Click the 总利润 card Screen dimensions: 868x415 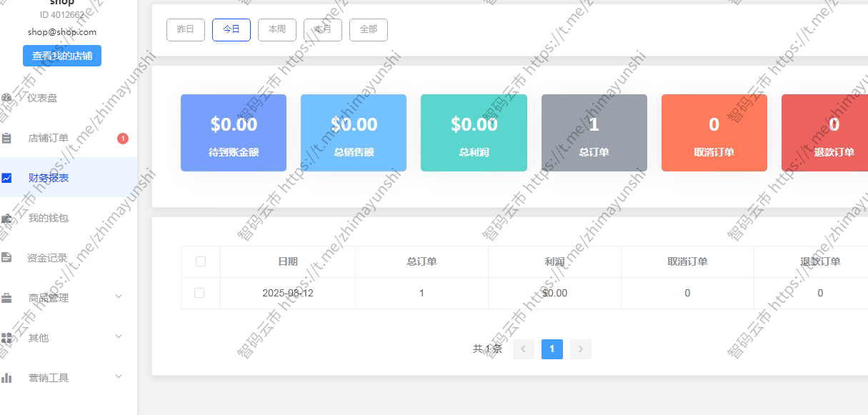[x=474, y=133]
